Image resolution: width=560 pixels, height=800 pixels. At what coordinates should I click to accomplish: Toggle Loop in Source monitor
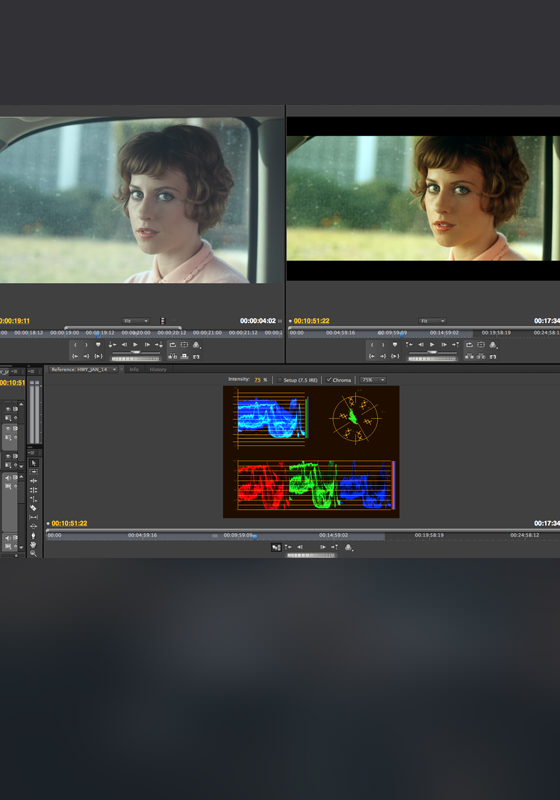(172, 344)
